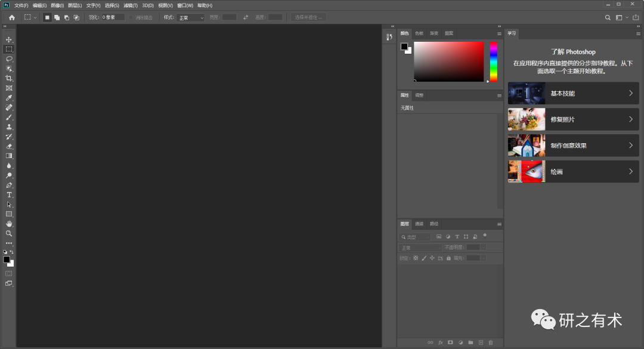Click the share icon in options bar
The width and height of the screenshot is (644, 349).
(636, 17)
